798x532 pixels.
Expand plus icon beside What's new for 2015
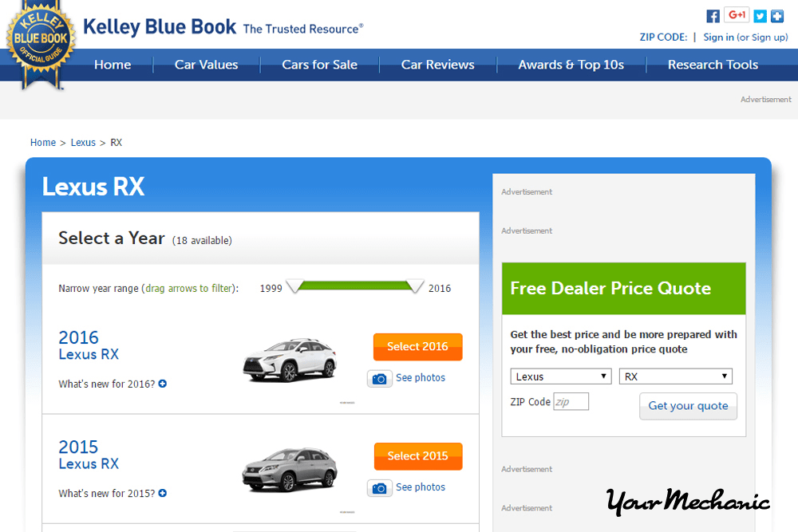pyautogui.click(x=162, y=493)
